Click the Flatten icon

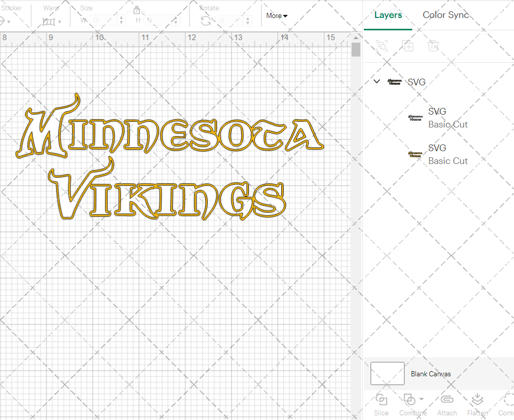point(477,400)
